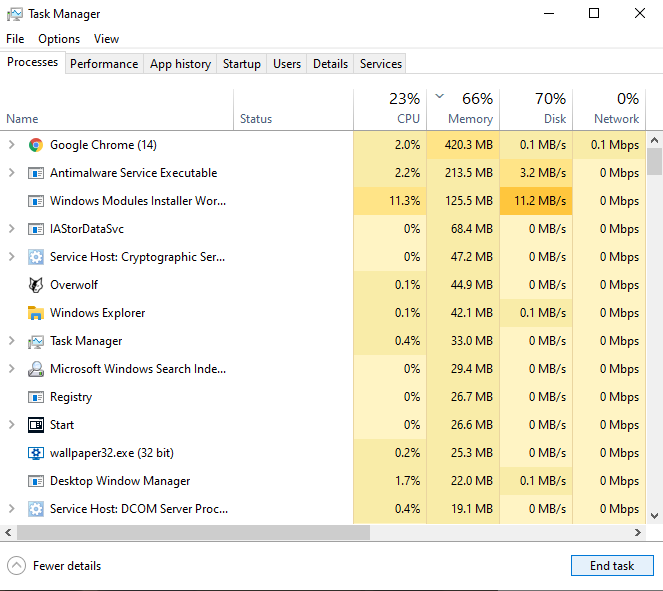Switch to the Users tab
Image resolution: width=663 pixels, height=591 pixels.
pos(287,64)
